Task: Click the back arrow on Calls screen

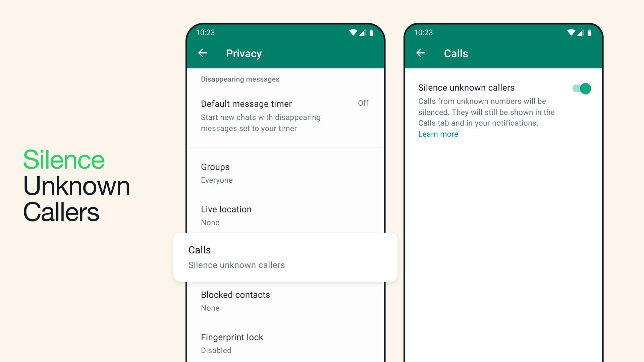Action: 421,53
